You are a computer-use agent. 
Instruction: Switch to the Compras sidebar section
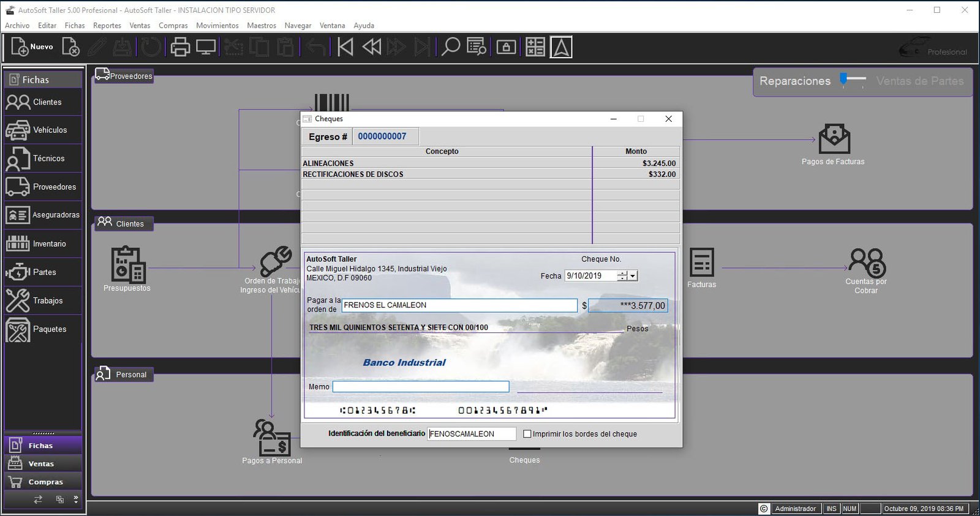[43, 482]
